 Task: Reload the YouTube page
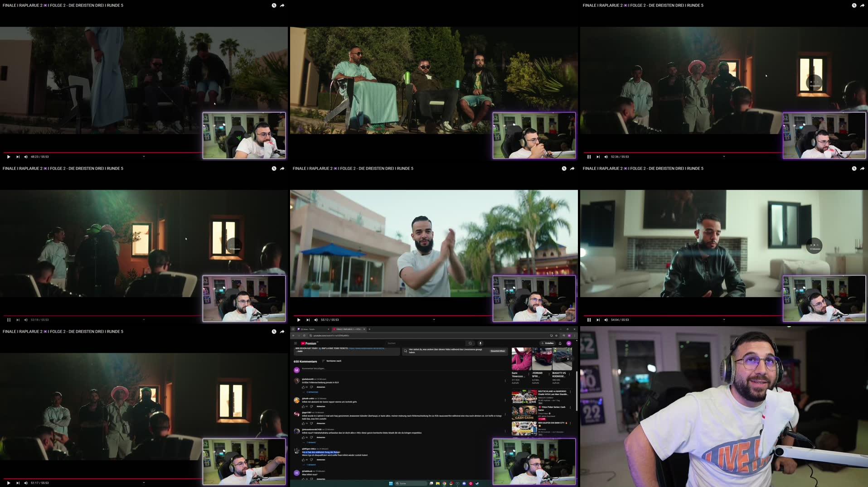point(305,336)
